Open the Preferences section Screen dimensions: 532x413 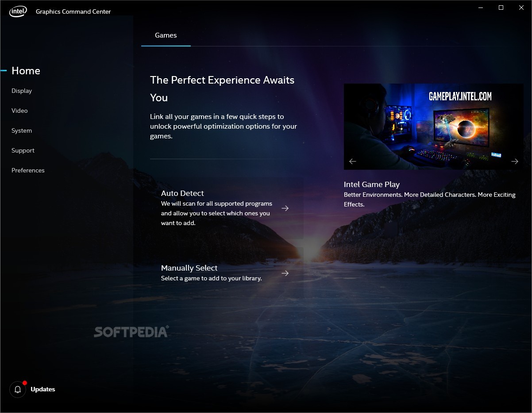point(28,170)
